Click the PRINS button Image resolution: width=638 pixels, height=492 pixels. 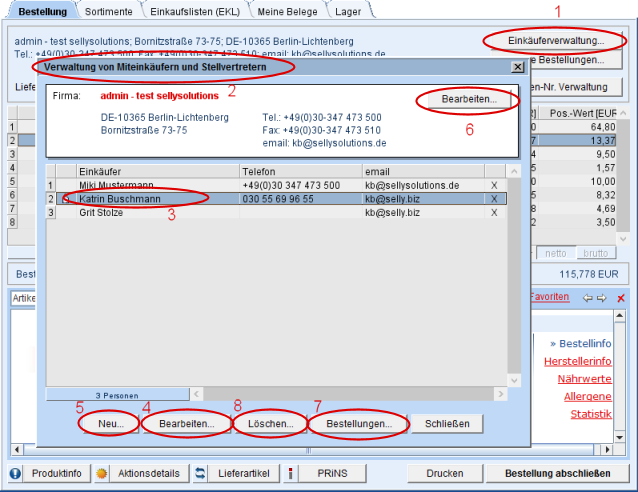332,473
